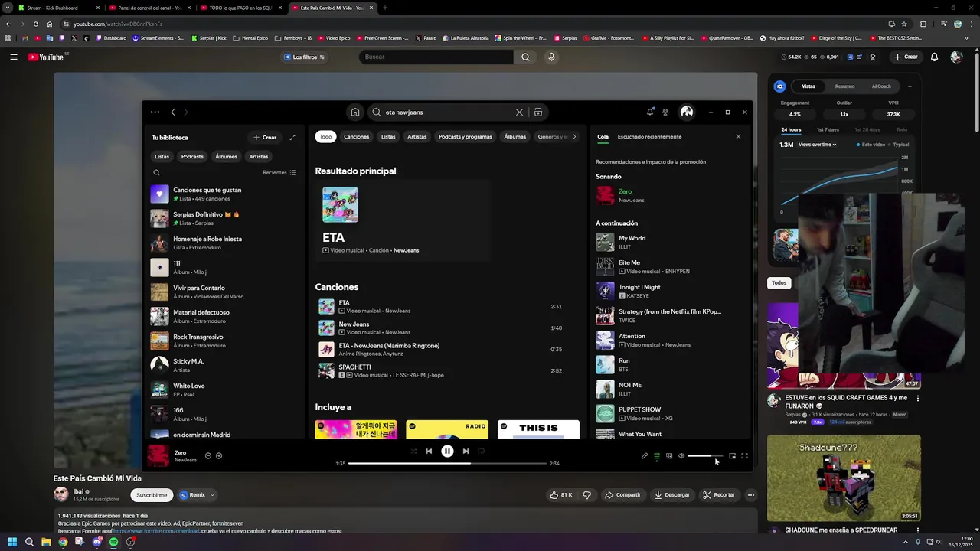Open Spotify lyrics microphone icon
This screenshot has width=980, height=551.
point(645,456)
